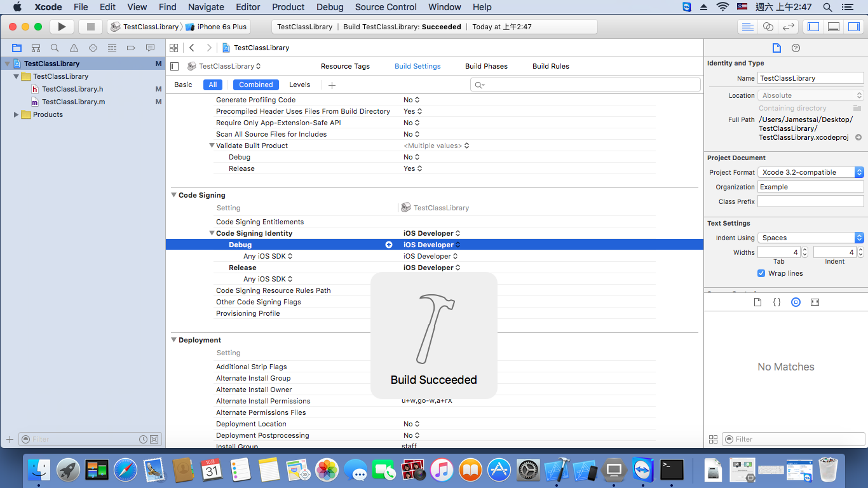The height and width of the screenshot is (488, 868).
Task: Open the Report navigator
Action: click(x=150, y=48)
